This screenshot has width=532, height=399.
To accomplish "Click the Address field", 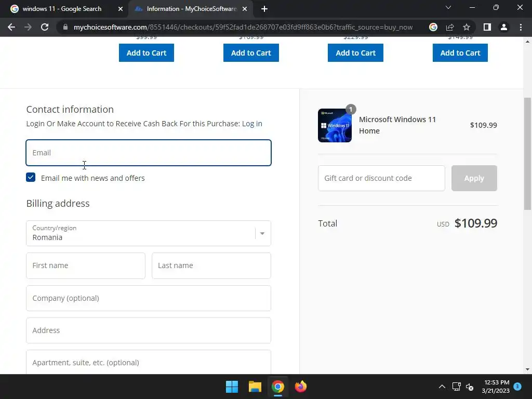I will pos(149,330).
